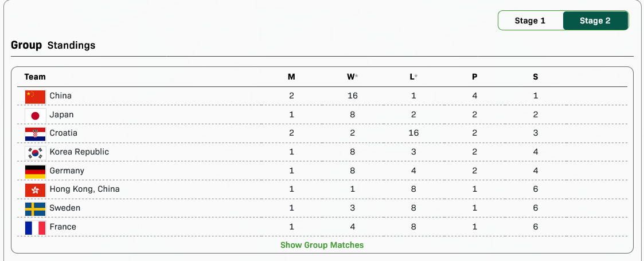644x261 pixels.
Task: Click the M matches column header
Action: pyautogui.click(x=291, y=77)
